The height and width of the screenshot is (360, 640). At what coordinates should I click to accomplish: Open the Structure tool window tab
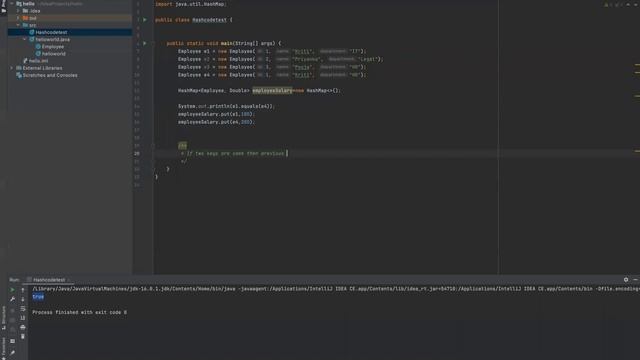pos(4,318)
